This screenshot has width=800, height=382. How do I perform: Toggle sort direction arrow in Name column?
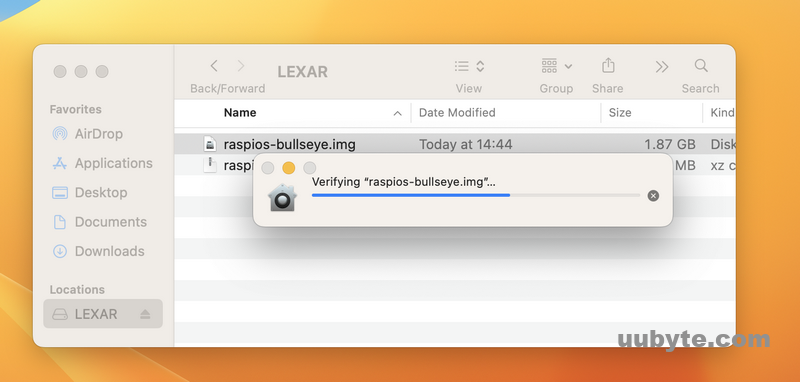(x=397, y=113)
